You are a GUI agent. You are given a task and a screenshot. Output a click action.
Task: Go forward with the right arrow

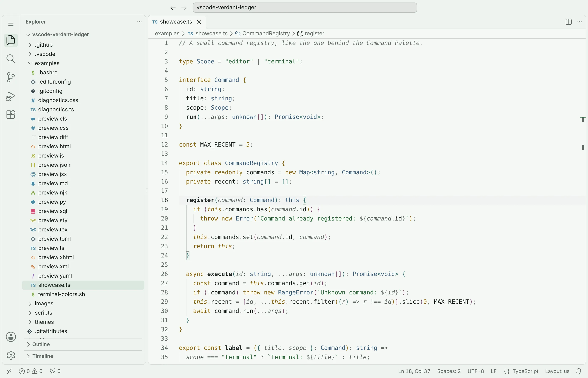click(184, 8)
